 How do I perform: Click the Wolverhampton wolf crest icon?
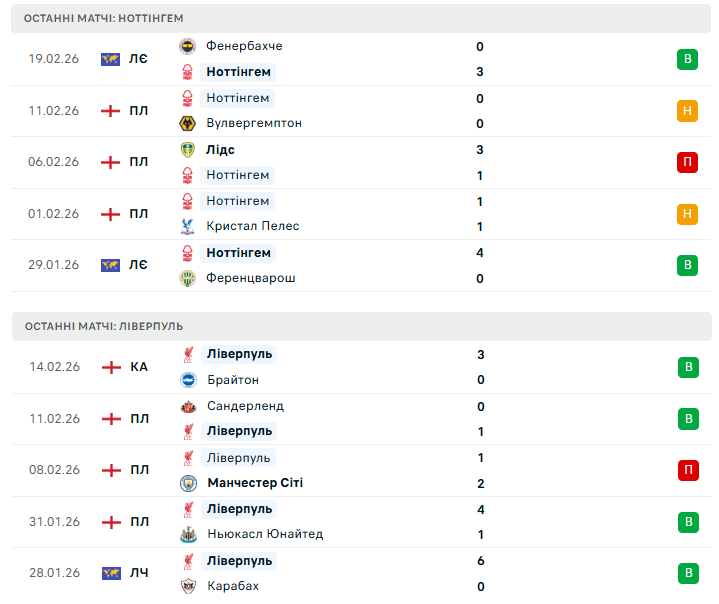[187, 124]
